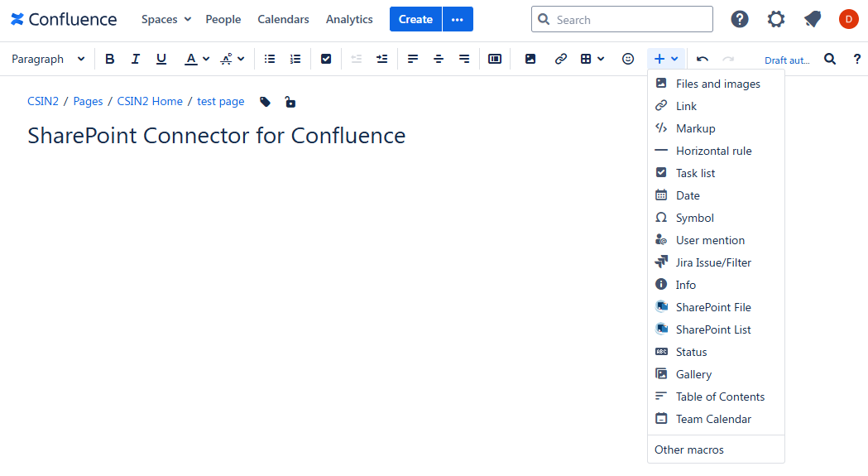Click the italic formatting icon
868x476 pixels.
click(136, 59)
